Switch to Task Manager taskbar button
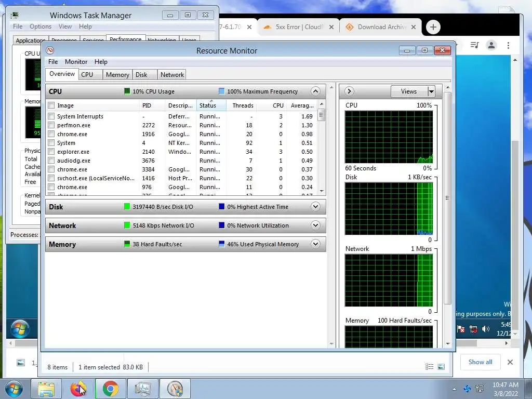This screenshot has height=399, width=532. coord(142,389)
